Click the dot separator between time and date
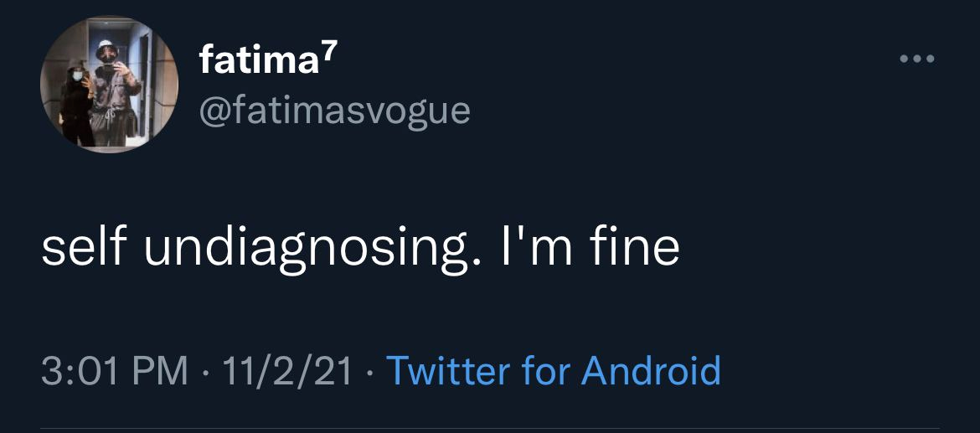 (207, 371)
